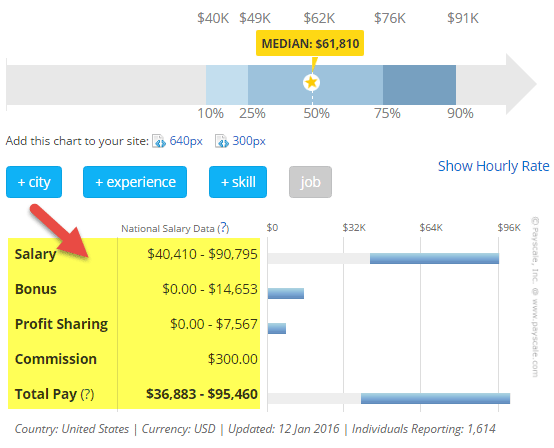Open the National Salary Data help question mark
This screenshot has width=554, height=448.
pos(223,228)
